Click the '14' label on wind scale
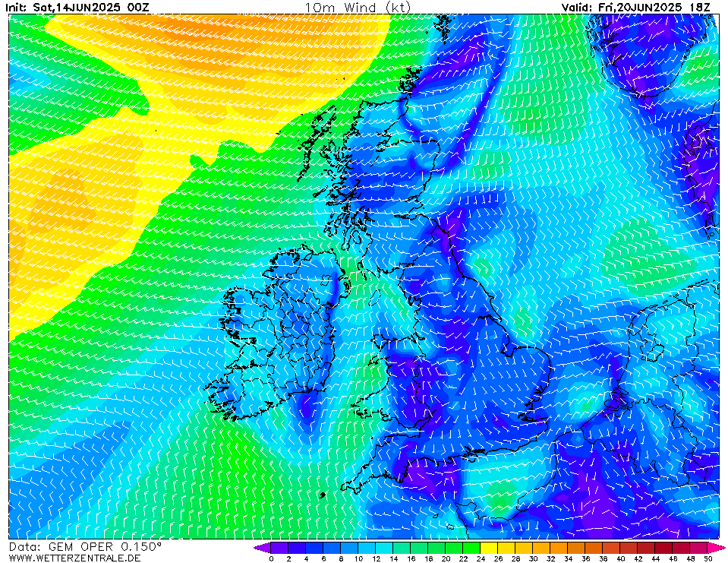This screenshot has width=728, height=563. [x=393, y=558]
